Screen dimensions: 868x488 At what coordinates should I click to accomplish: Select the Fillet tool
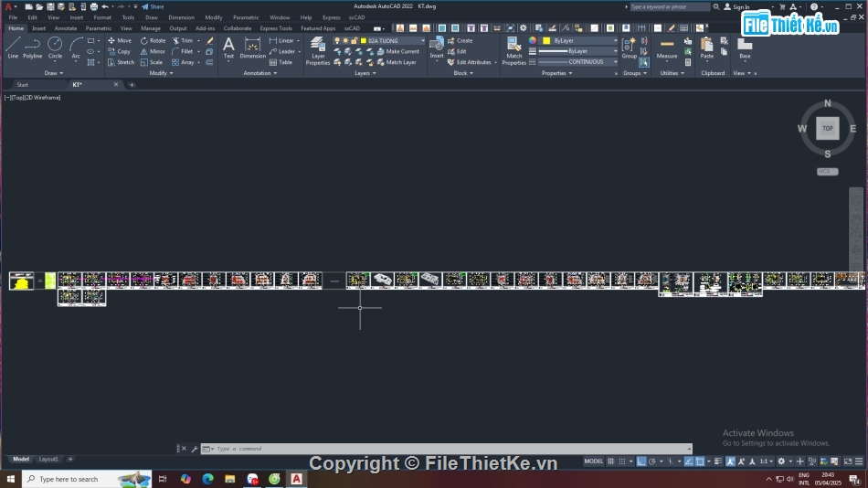183,51
